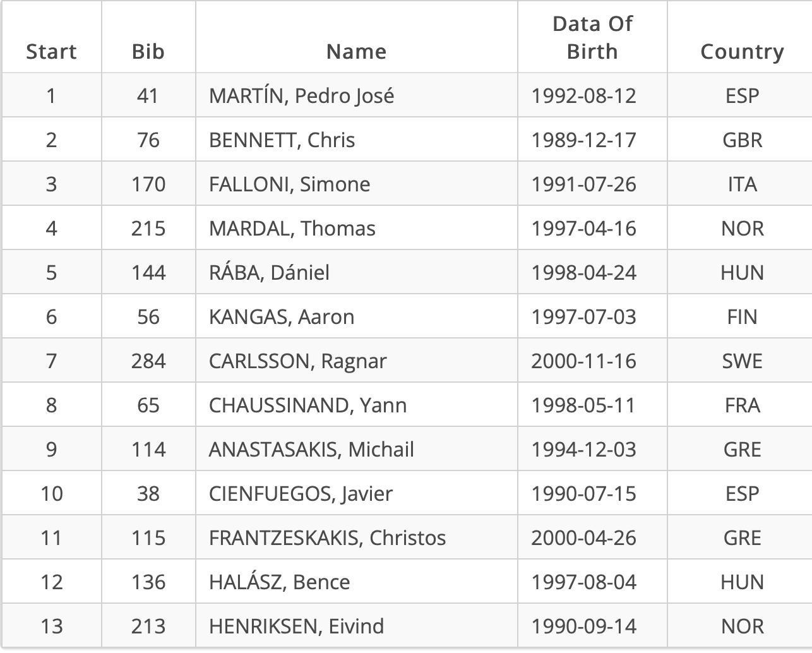Image resolution: width=812 pixels, height=653 pixels.
Task: Click the Data Of Birth header
Action: (x=592, y=37)
